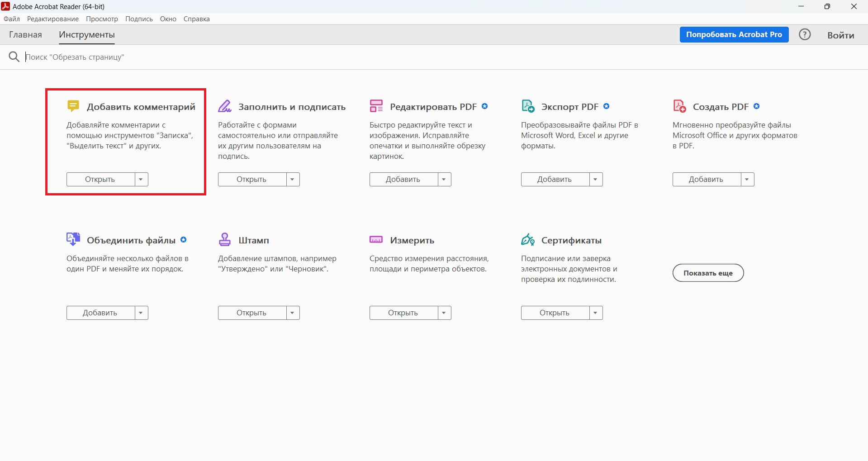This screenshot has width=868, height=461.
Task: Expand dropdown arrow for Редактировать PDF
Action: click(x=444, y=180)
